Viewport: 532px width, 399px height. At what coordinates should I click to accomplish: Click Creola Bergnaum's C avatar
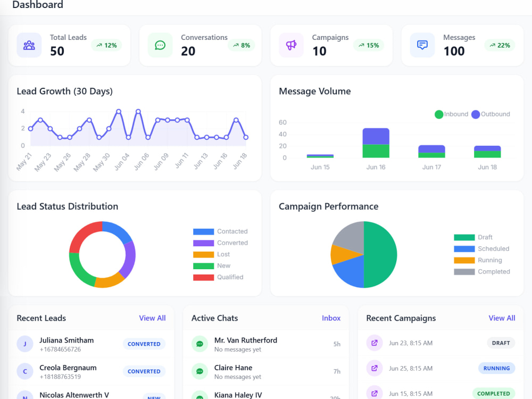coord(25,371)
